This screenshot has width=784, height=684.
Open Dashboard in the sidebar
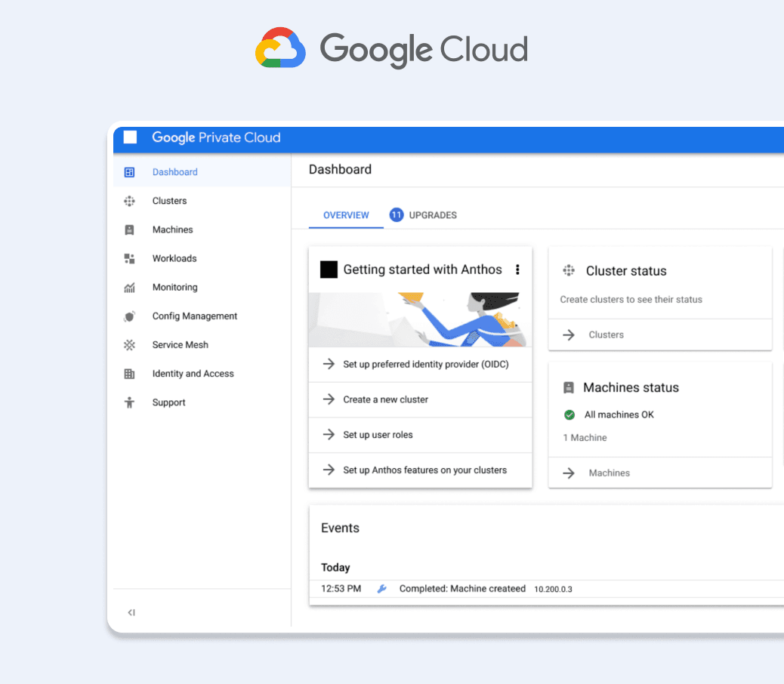pos(202,172)
